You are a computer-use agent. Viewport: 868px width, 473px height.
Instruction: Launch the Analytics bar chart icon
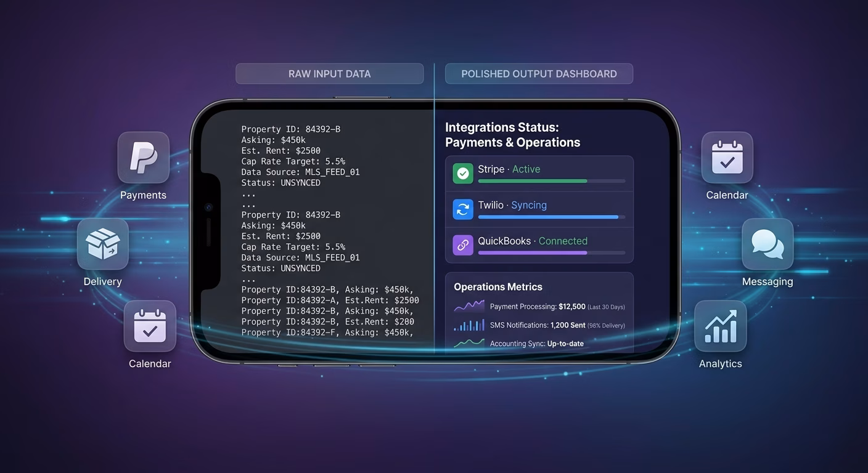click(x=721, y=326)
